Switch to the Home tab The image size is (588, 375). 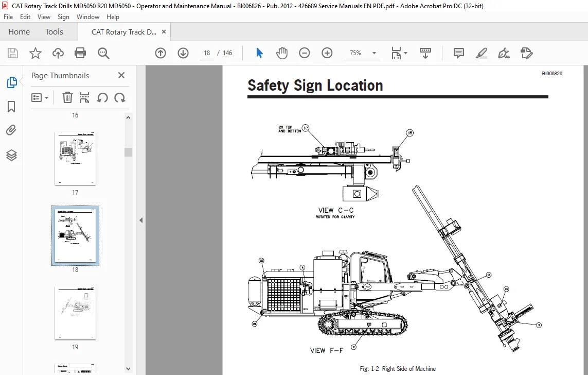(x=19, y=32)
